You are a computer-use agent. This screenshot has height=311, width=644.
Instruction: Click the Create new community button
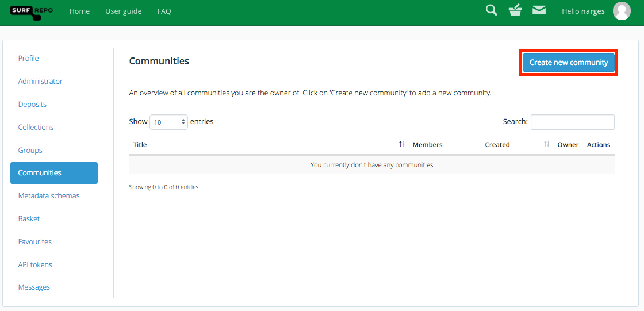click(x=569, y=63)
